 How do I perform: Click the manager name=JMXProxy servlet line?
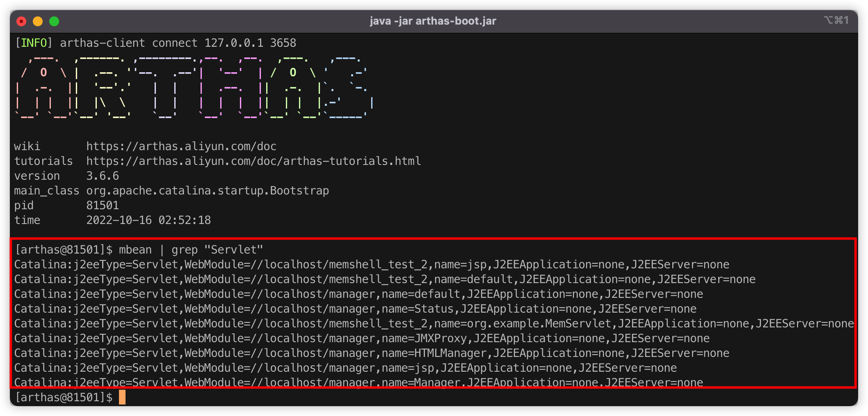coord(362,338)
